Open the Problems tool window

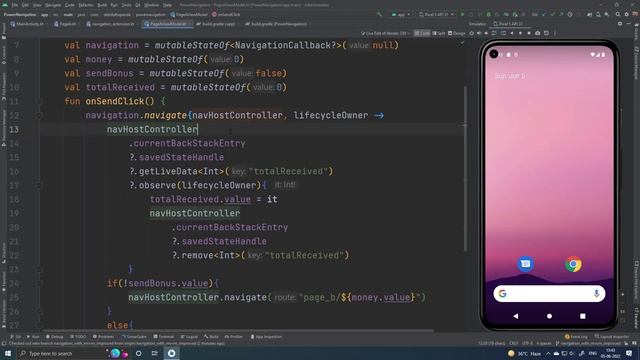[103, 337]
